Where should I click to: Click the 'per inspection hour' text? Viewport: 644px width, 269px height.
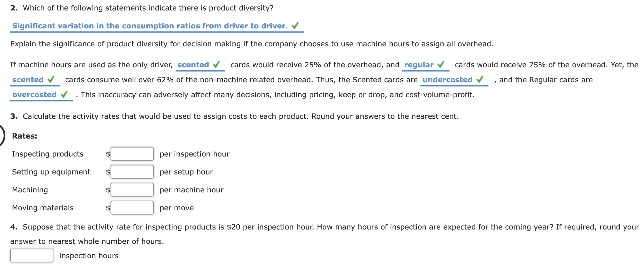pos(194,154)
